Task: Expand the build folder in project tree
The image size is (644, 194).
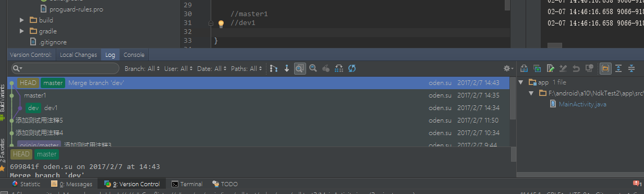Action: [22, 20]
